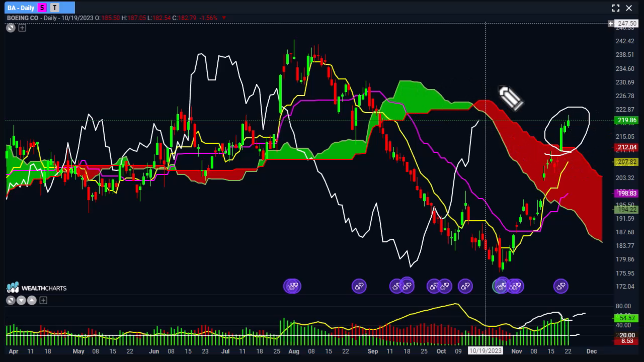The height and width of the screenshot is (362, 644).
Task: Click the Apr label on the time axis
Action: coord(13,351)
